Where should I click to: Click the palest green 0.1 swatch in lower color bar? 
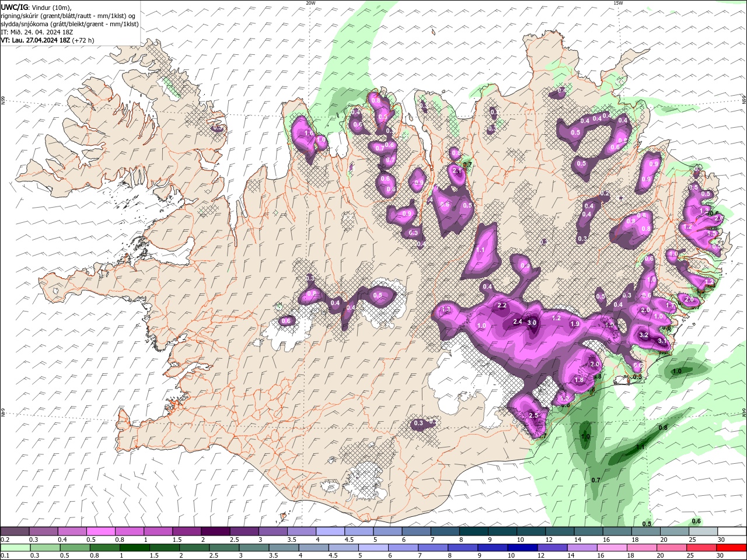[x=15, y=548]
